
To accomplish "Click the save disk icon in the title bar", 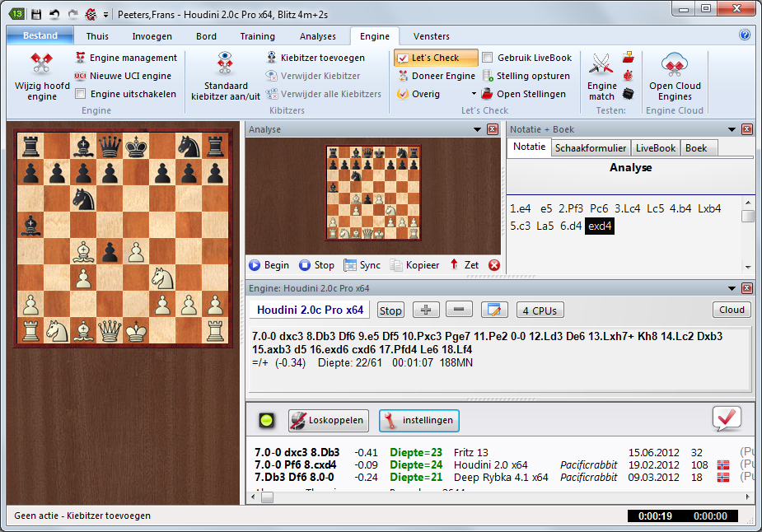I will (36, 14).
